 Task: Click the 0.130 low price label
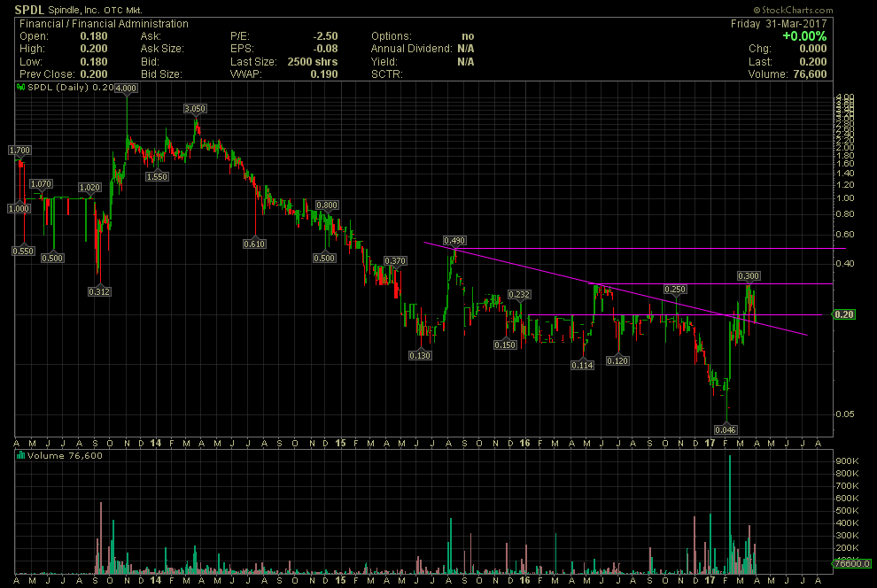420,355
